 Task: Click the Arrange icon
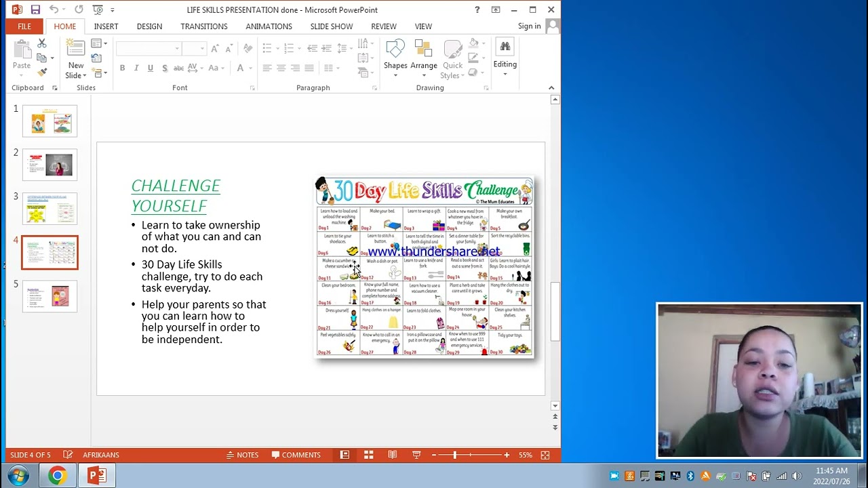click(x=424, y=49)
